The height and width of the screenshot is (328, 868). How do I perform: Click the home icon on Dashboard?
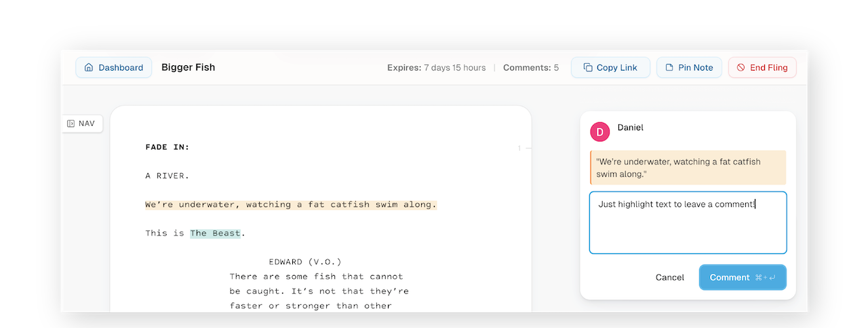88,68
